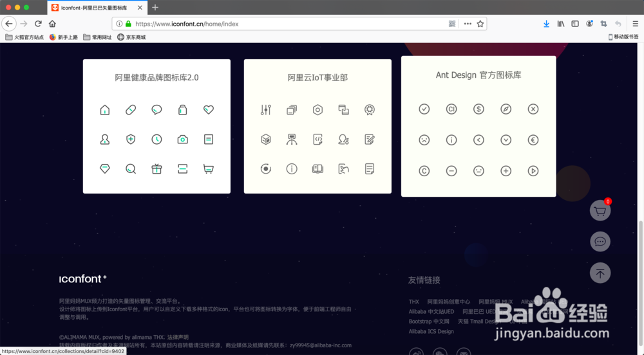Open Ant Design 官方图标库 collection title
Screen dimensions: 644x355
478,75
